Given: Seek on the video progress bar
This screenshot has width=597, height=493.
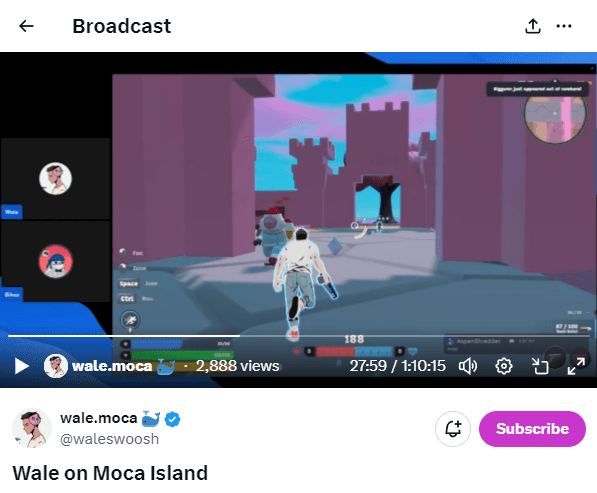Looking at the screenshot, I should click(x=298, y=336).
